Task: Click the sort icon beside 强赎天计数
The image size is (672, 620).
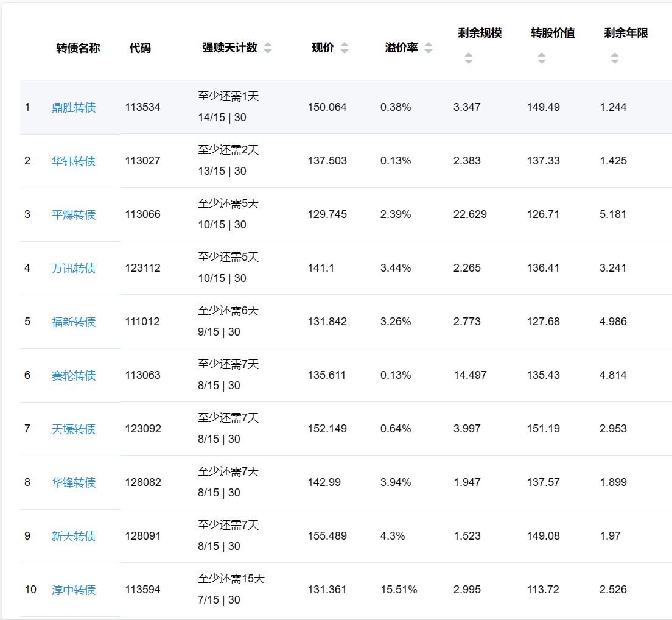Action: 268,48
